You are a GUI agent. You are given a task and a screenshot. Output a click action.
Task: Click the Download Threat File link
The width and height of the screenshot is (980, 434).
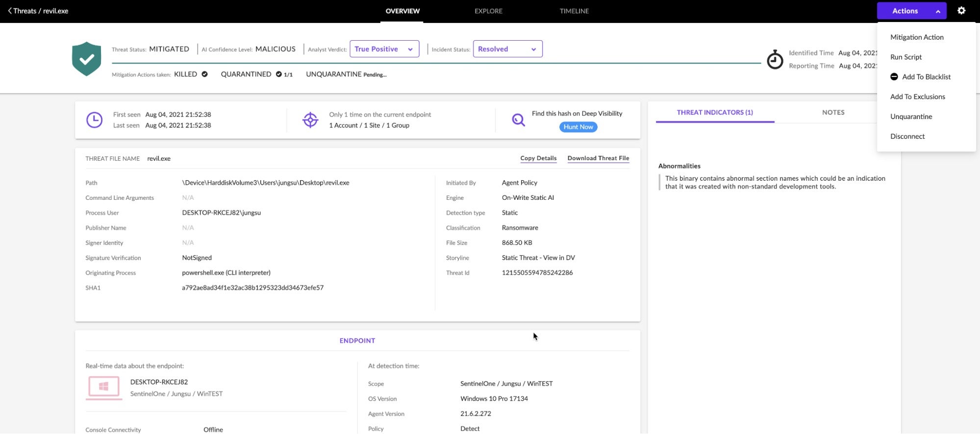[x=598, y=158]
